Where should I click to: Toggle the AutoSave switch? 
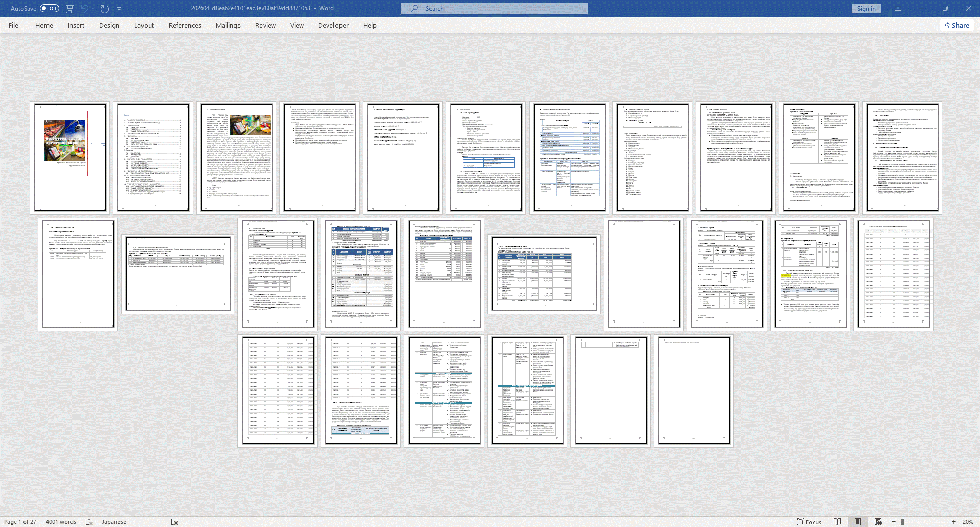(50, 9)
